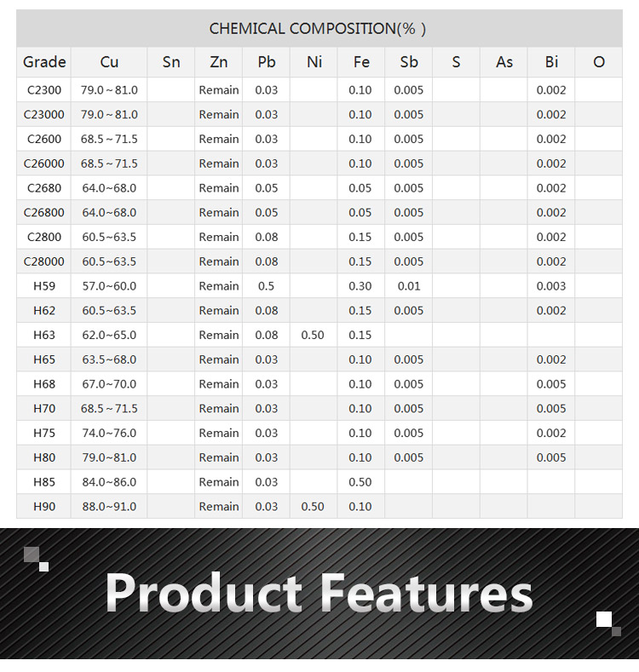Image resolution: width=639 pixels, height=672 pixels.
Task: Click the 0.50 Ni value in H63 row
Action: click(313, 336)
